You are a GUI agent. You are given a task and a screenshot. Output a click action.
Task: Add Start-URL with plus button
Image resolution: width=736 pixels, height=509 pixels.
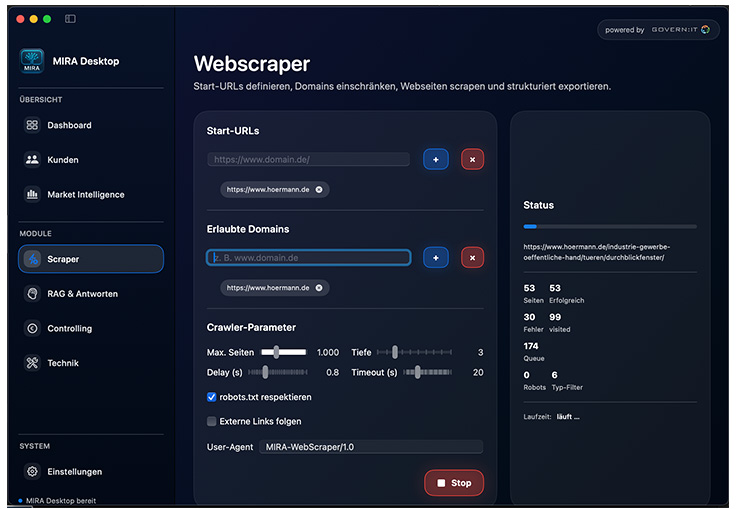(x=436, y=159)
